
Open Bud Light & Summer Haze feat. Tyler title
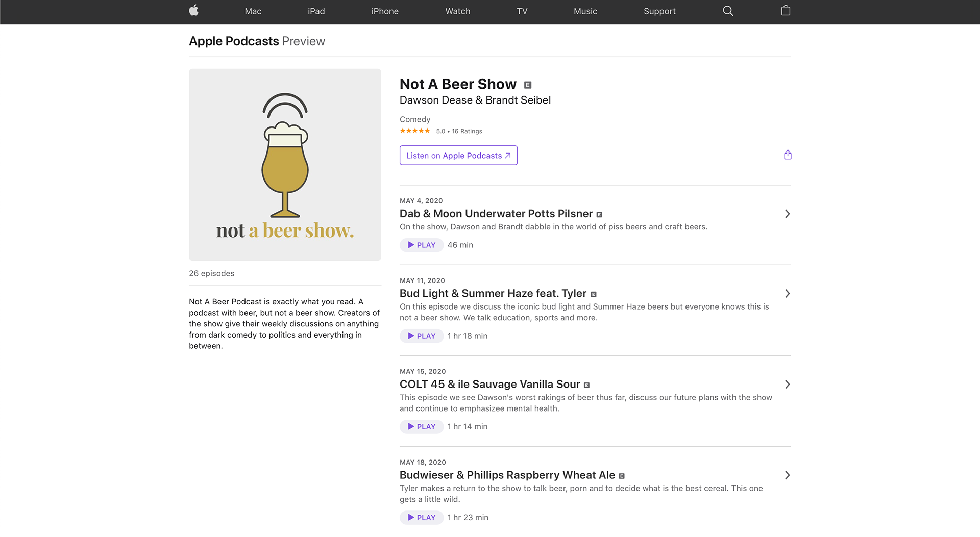click(x=493, y=293)
